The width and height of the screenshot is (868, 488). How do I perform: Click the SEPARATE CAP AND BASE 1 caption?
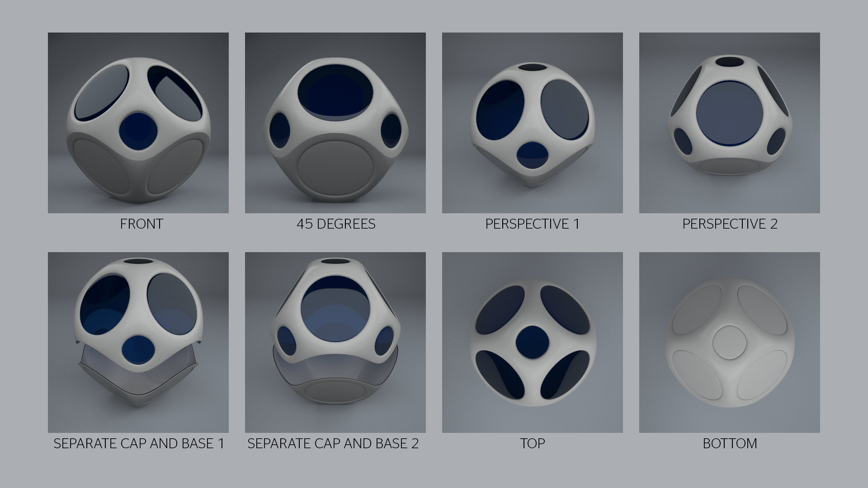pyautogui.click(x=139, y=444)
